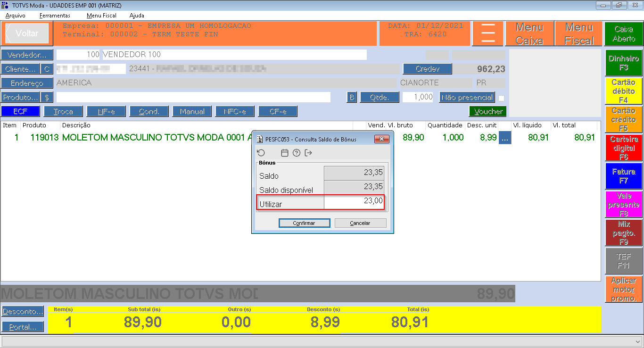Select Cartão débito F4 payment
The image size is (644, 348).
pyautogui.click(x=624, y=91)
